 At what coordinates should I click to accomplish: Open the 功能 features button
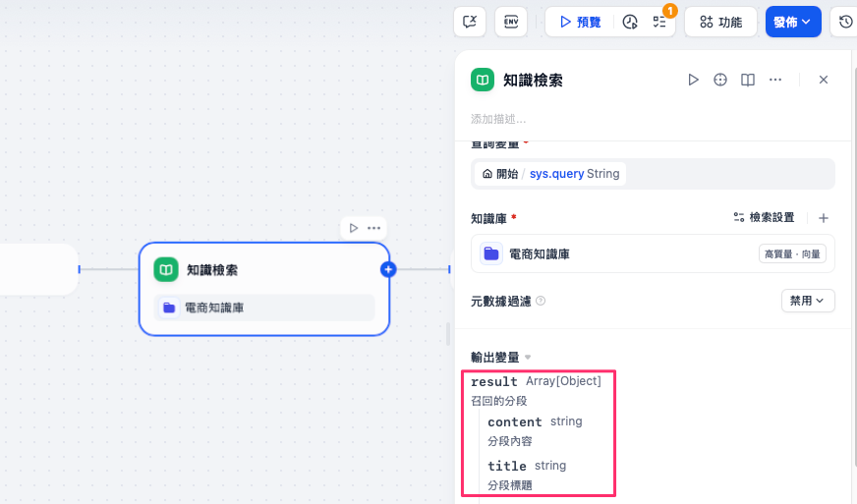tap(720, 22)
